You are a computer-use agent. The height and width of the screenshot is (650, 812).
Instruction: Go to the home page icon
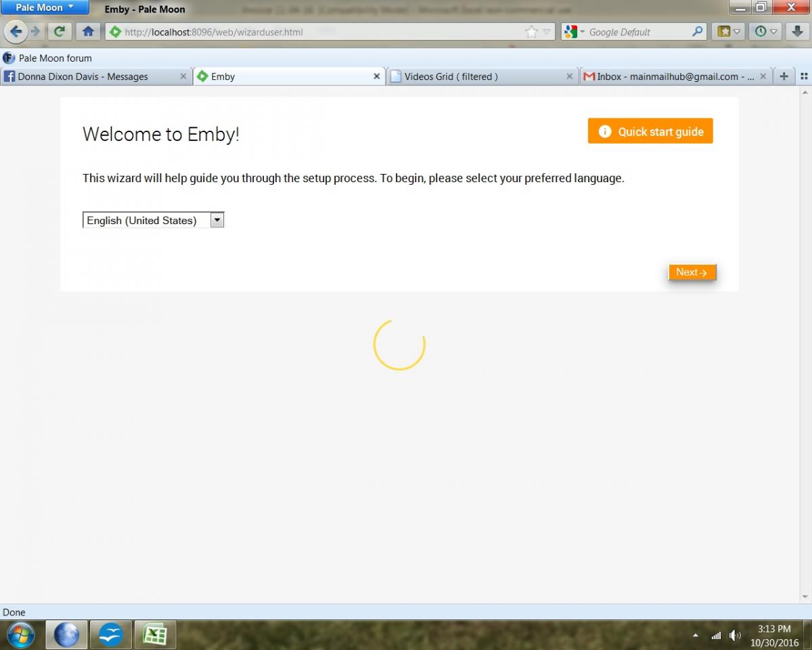click(87, 31)
